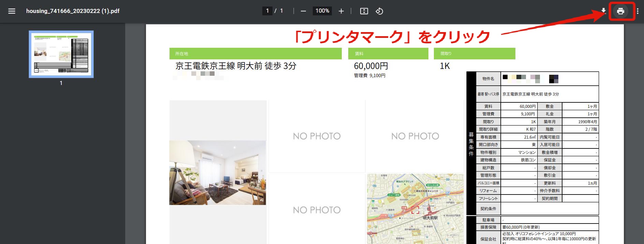This screenshot has height=244, width=644.
Task: Click the 1990年4月 build date value
Action: (587, 122)
